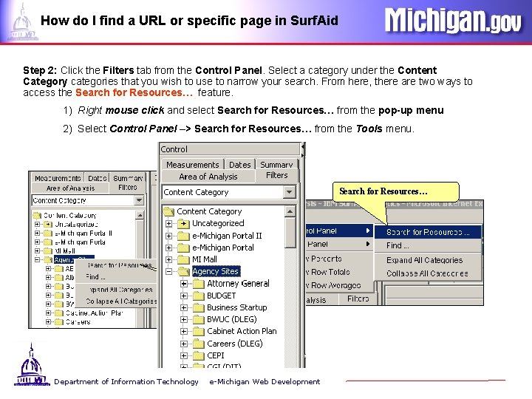Choose Collapse All Categories in right submenu
This screenshot has height=399, width=532.
428,273
